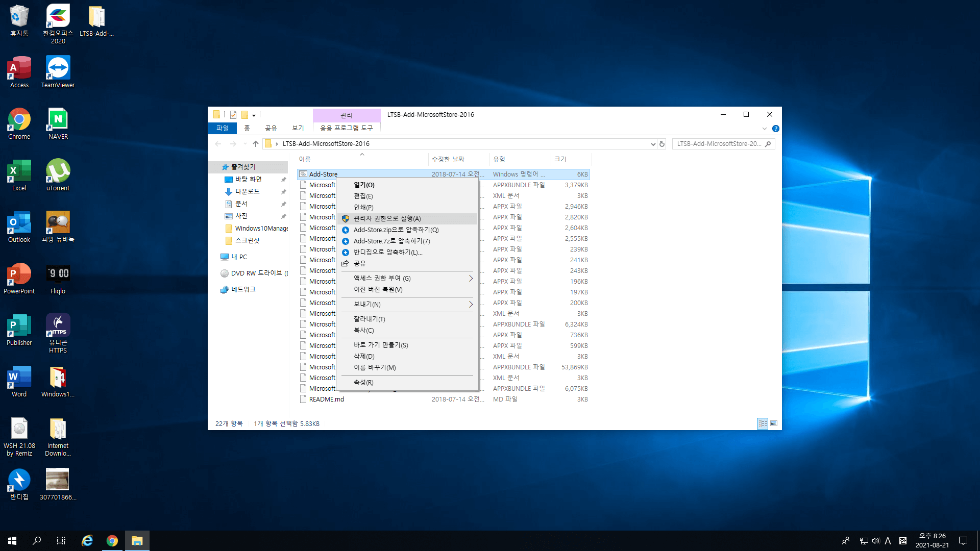Open Outlook desktop shortcut
The height and width of the screenshot is (551, 980).
[x=19, y=227]
